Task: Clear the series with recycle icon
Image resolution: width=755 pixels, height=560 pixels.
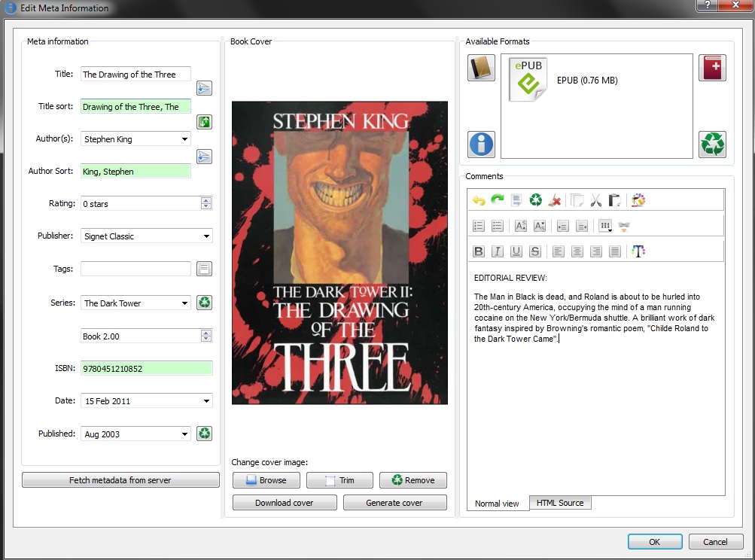Action: tap(204, 303)
